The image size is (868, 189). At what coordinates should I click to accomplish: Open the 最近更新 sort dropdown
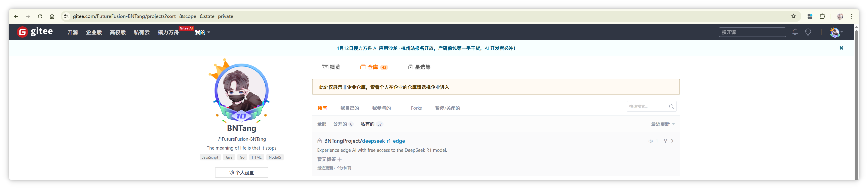[x=663, y=124]
